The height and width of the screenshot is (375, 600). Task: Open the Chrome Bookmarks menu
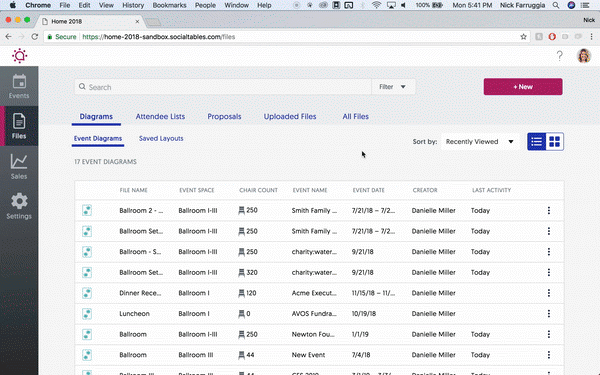pyautogui.click(x=170, y=5)
